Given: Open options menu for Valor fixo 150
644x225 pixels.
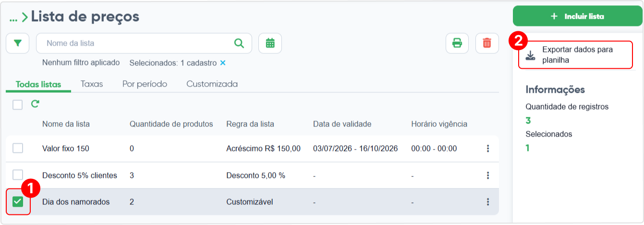Looking at the screenshot, I should click(488, 149).
